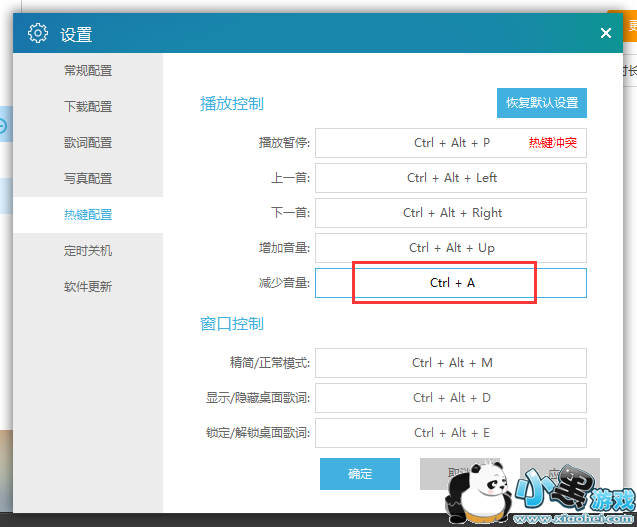The image size is (637, 527).
Task: Click the 播放暂停 label
Action: pos(284,143)
